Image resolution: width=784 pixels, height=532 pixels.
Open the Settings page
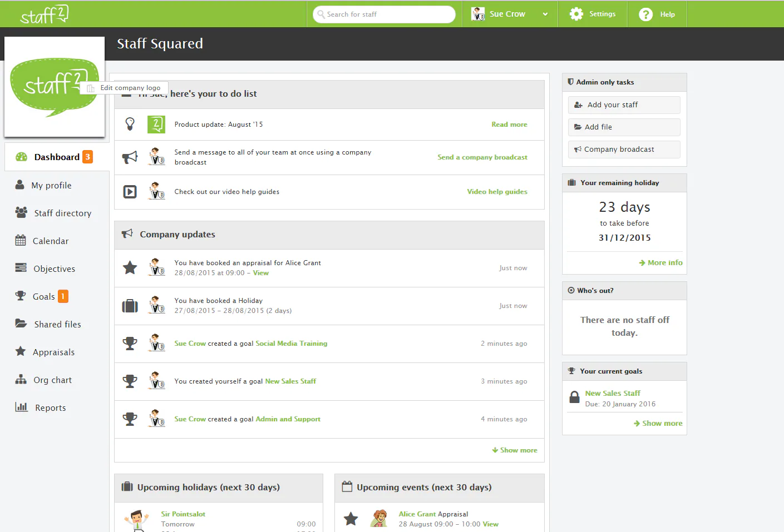pyautogui.click(x=593, y=14)
